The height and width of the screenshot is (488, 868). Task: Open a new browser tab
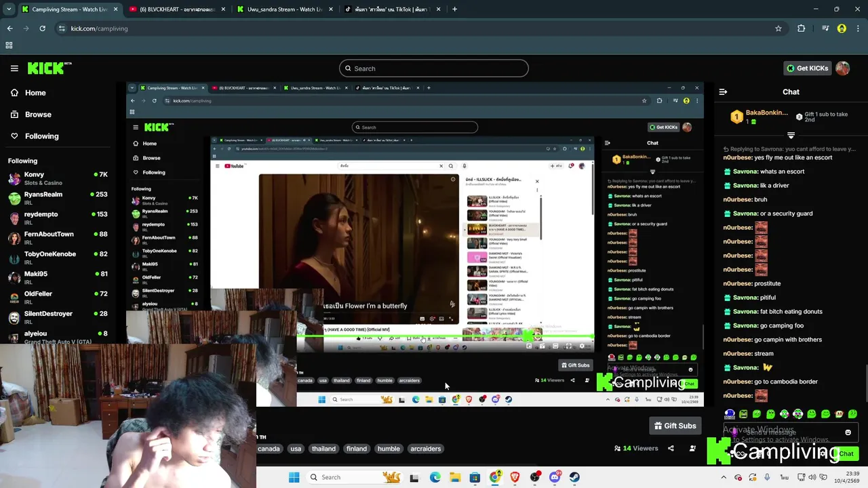(454, 9)
